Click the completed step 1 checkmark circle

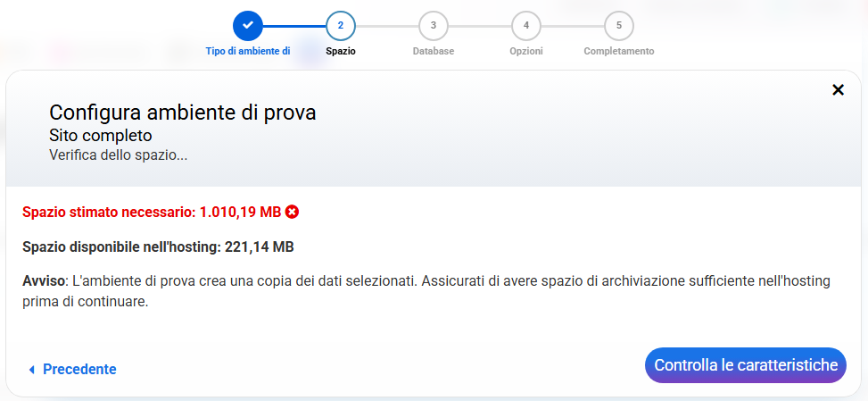coord(247,25)
